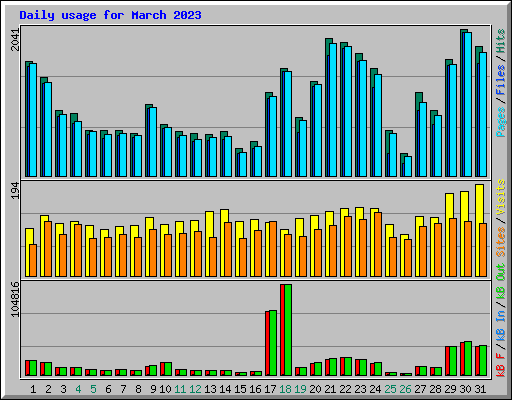This screenshot has width=512, height=400.
Task: Click day 15 label on the x-axis
Action: (x=240, y=389)
